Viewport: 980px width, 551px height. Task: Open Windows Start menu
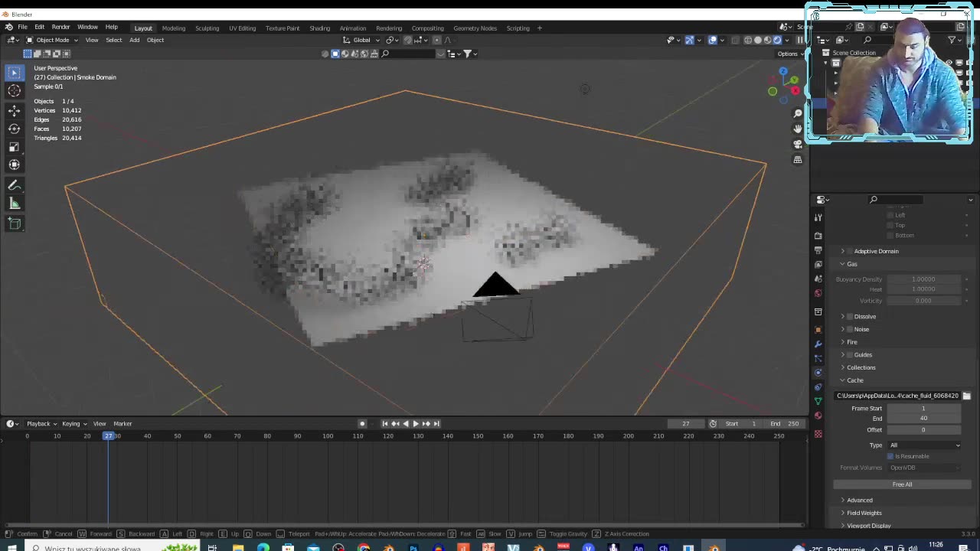11,547
